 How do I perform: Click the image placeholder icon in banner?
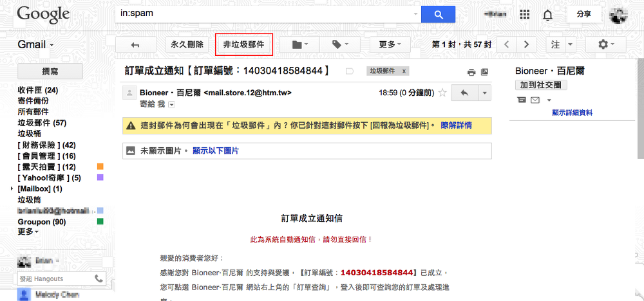pyautogui.click(x=131, y=150)
